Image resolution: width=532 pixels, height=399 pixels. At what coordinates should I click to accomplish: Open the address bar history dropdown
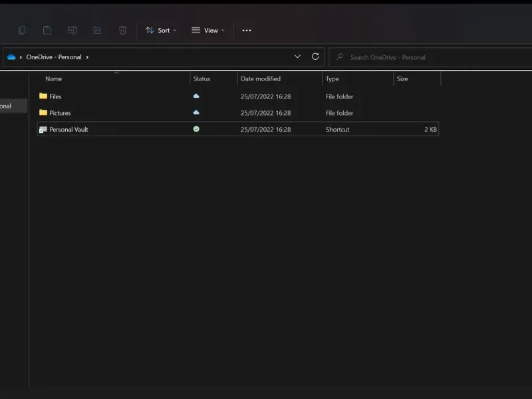point(297,57)
